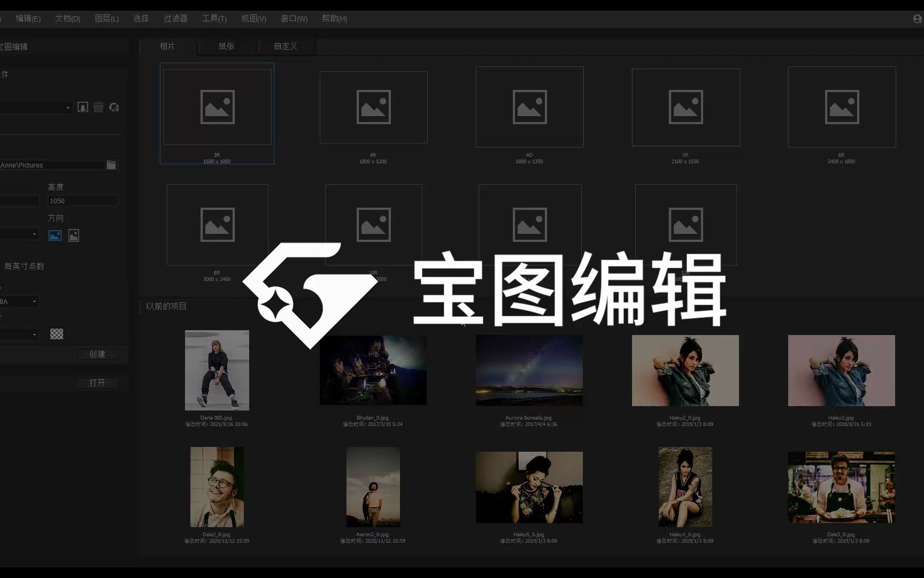The height and width of the screenshot is (578, 924).
Task: Select the 3R 1500 x 1050 template
Action: pyautogui.click(x=217, y=113)
